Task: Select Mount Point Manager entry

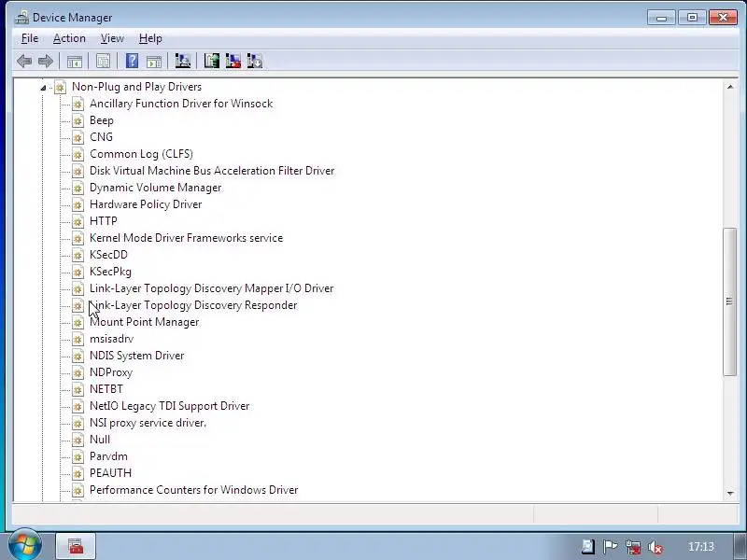Action: coord(145,322)
